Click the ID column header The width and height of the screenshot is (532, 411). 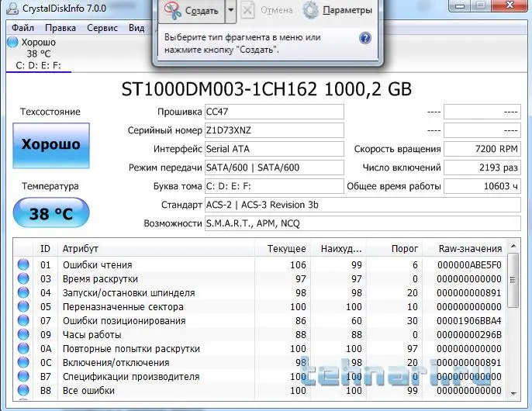point(45,249)
